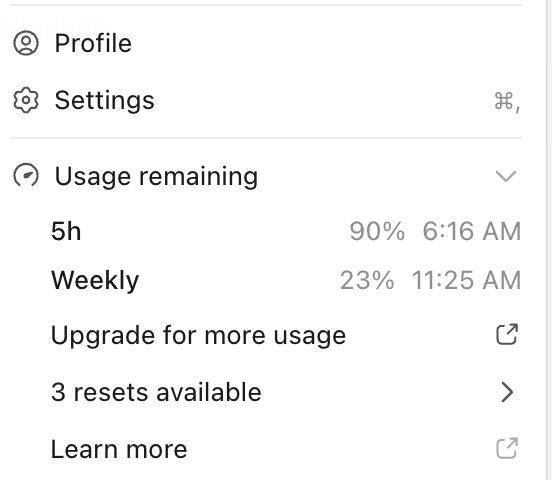Click the 11:25 AM weekly reset time
552x480 pixels.
pyautogui.click(x=466, y=280)
